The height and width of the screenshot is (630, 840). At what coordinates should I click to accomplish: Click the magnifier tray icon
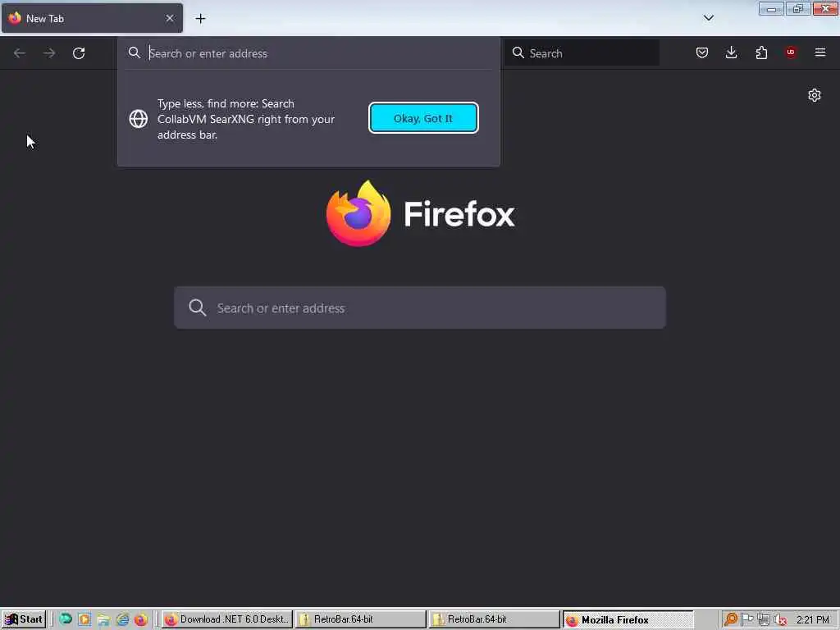click(731, 620)
